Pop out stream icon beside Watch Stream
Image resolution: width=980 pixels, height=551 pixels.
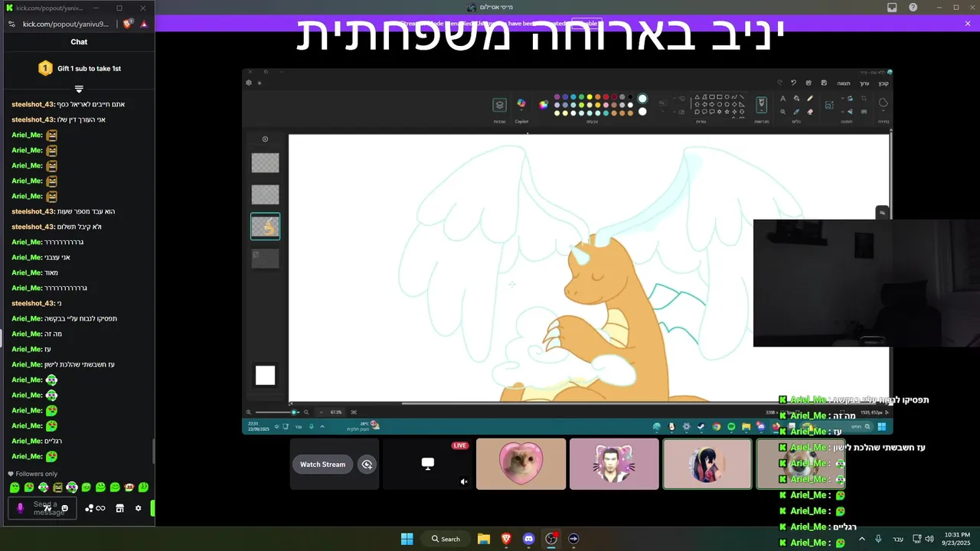[367, 465]
